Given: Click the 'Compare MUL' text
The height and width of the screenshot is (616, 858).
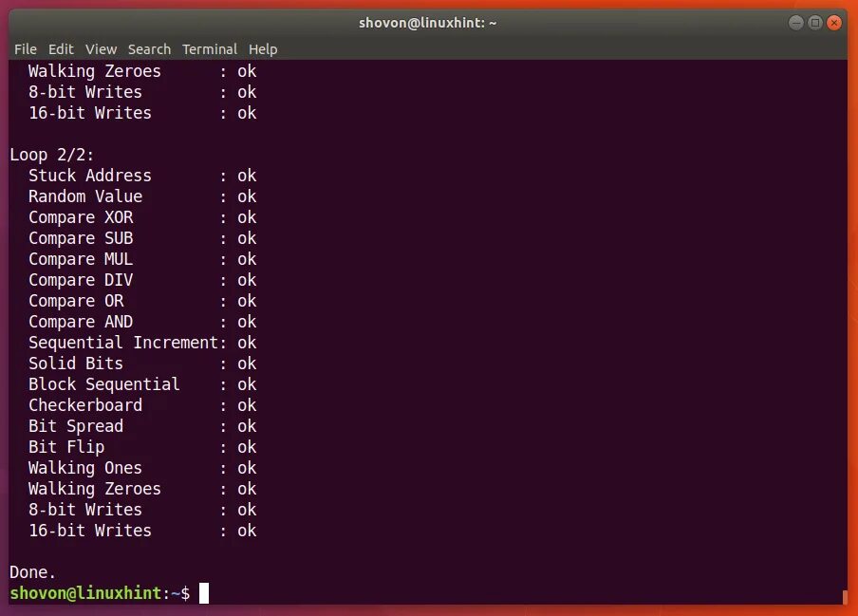Looking at the screenshot, I should [x=81, y=259].
